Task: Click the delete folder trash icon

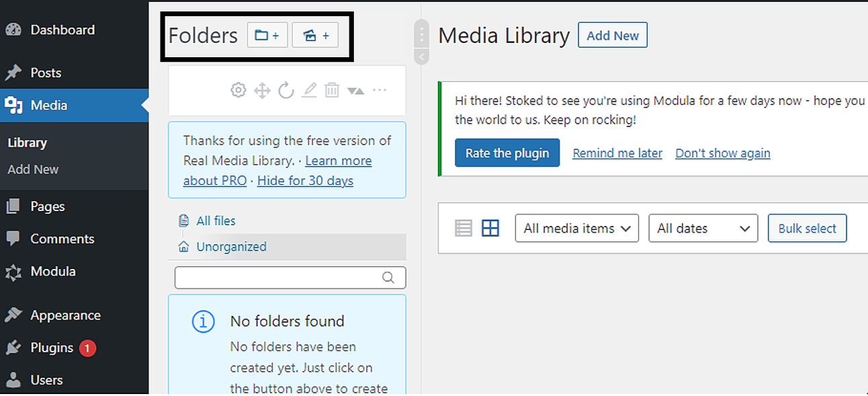Action: [x=332, y=89]
